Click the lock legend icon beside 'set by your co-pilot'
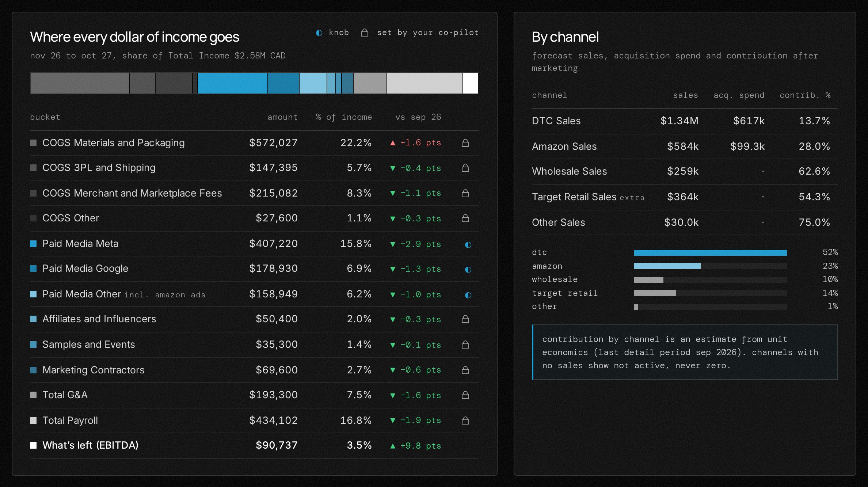The height and width of the screenshot is (487, 868). 364,33
